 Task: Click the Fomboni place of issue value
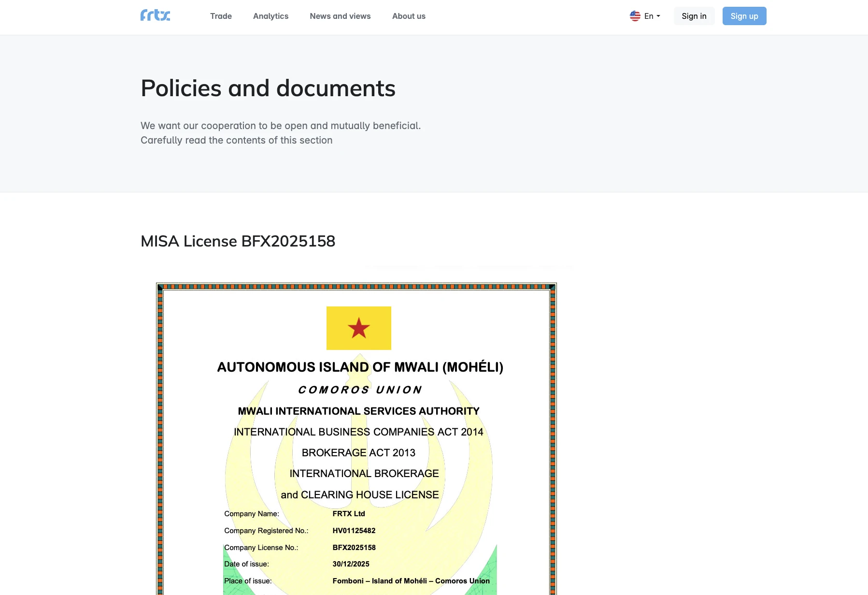click(411, 581)
